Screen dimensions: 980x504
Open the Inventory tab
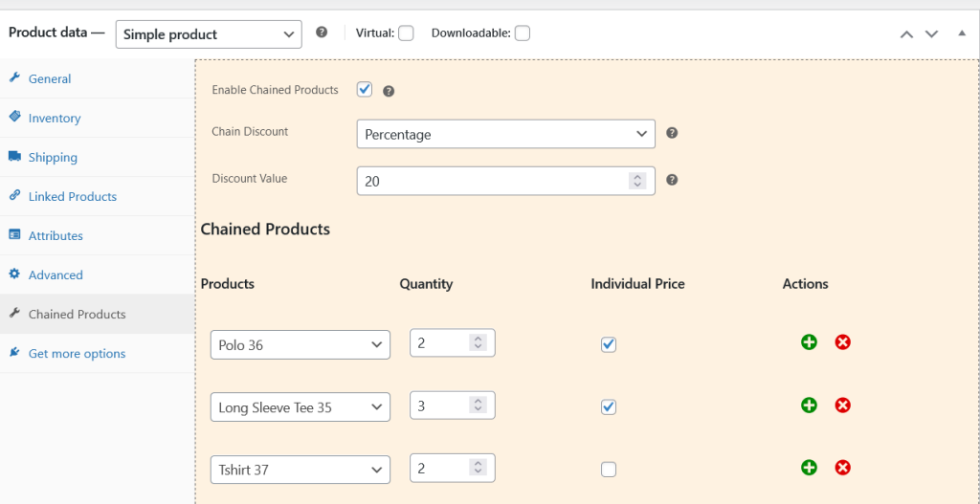click(x=55, y=119)
